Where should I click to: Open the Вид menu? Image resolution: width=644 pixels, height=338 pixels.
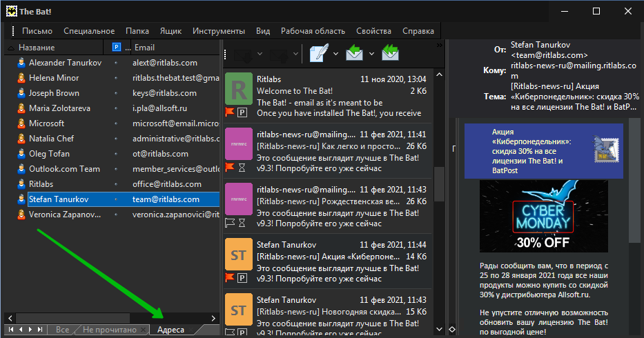tap(263, 31)
